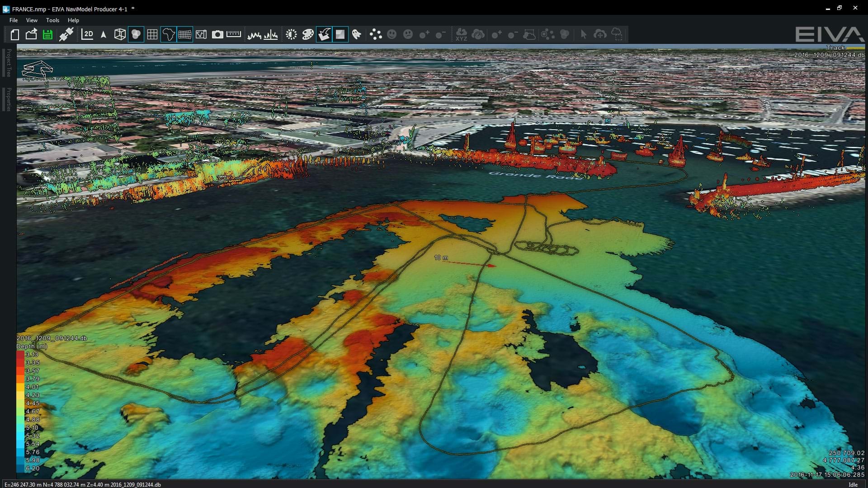
Task: Click the Help menu item
Action: 73,20
